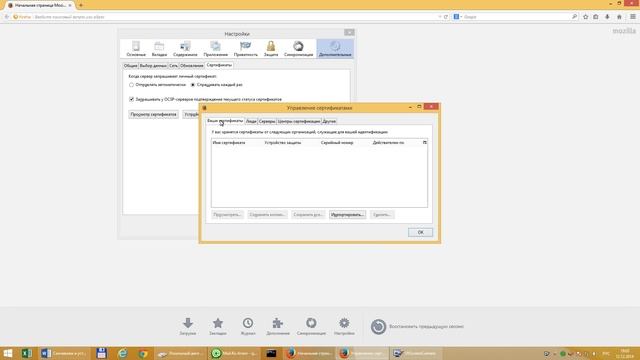The image size is (640, 360).
Task: Open the Синхронизация settings pane
Action: 298,49
